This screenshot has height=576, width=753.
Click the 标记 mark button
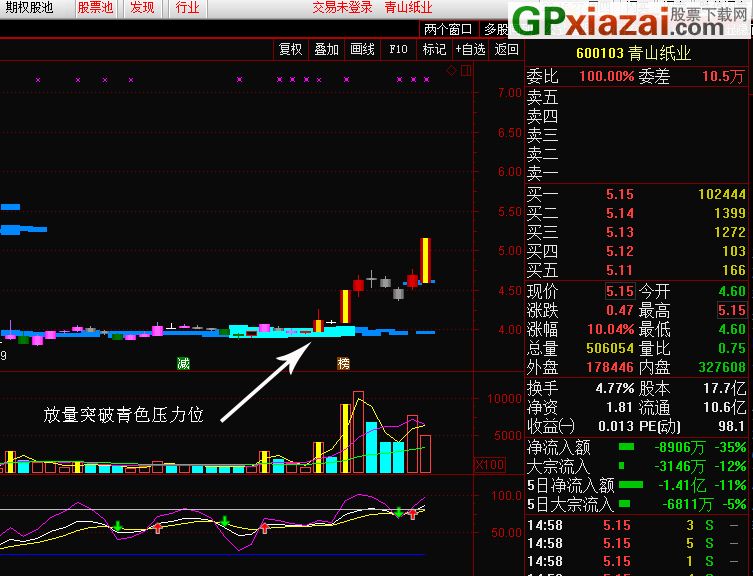pyautogui.click(x=434, y=49)
